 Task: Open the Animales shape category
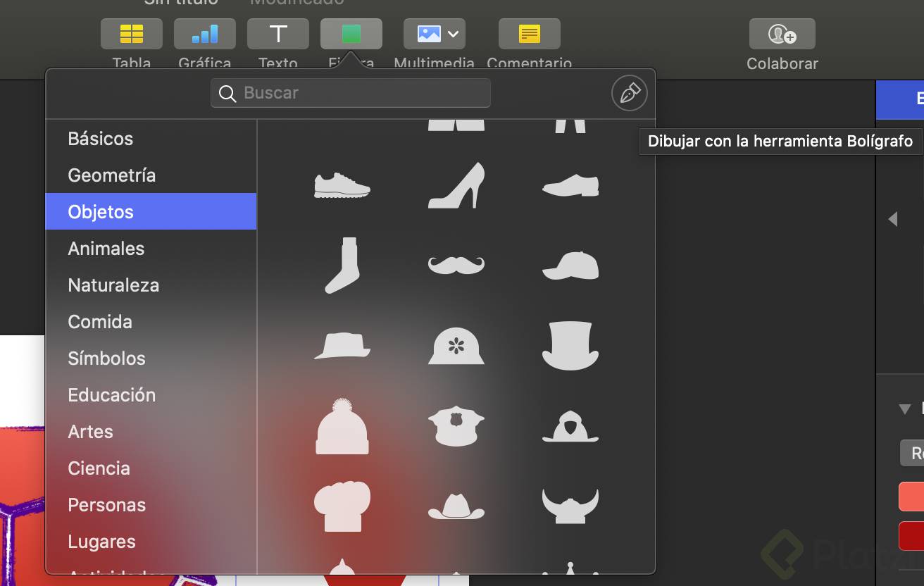[x=151, y=248]
